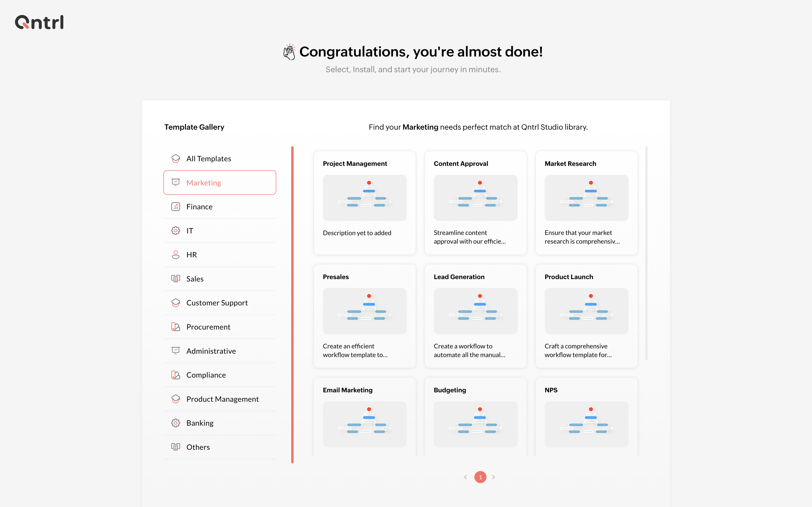Click the Qntrl logo
This screenshot has height=507, width=812.
click(39, 22)
